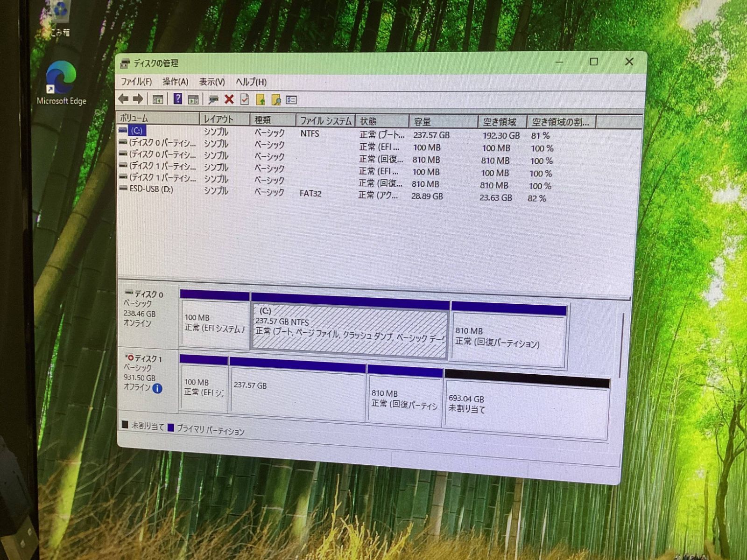The width and height of the screenshot is (747, 560).
Task: Sort by the ファイル システム column header
Action: tap(325, 120)
